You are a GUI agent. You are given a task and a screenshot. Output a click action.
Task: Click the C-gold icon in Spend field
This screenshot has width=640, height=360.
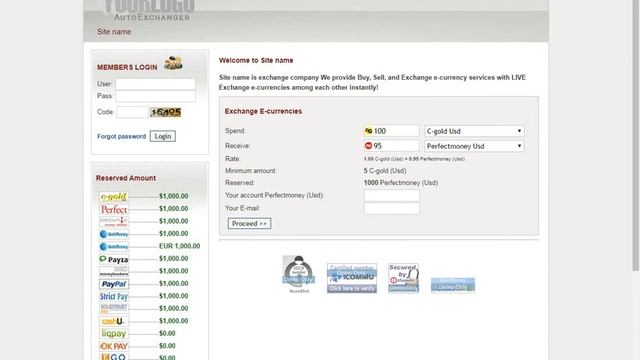[x=369, y=131]
